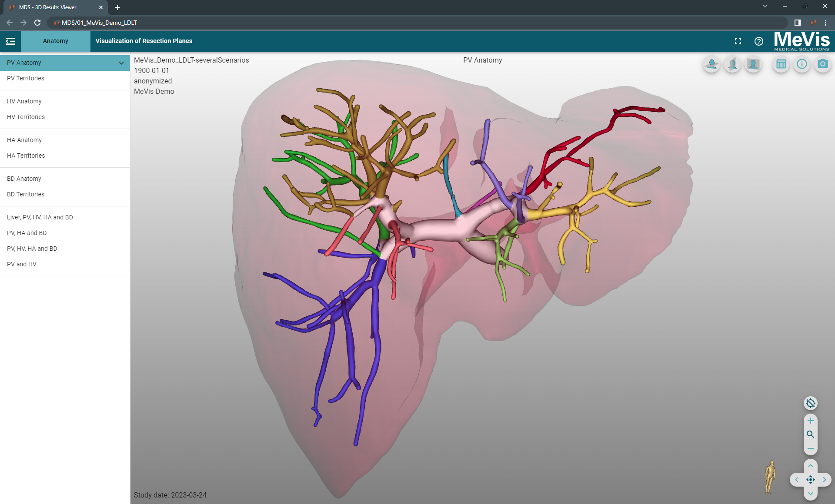Select PV Anatomy in the sidebar

[x=65, y=63]
